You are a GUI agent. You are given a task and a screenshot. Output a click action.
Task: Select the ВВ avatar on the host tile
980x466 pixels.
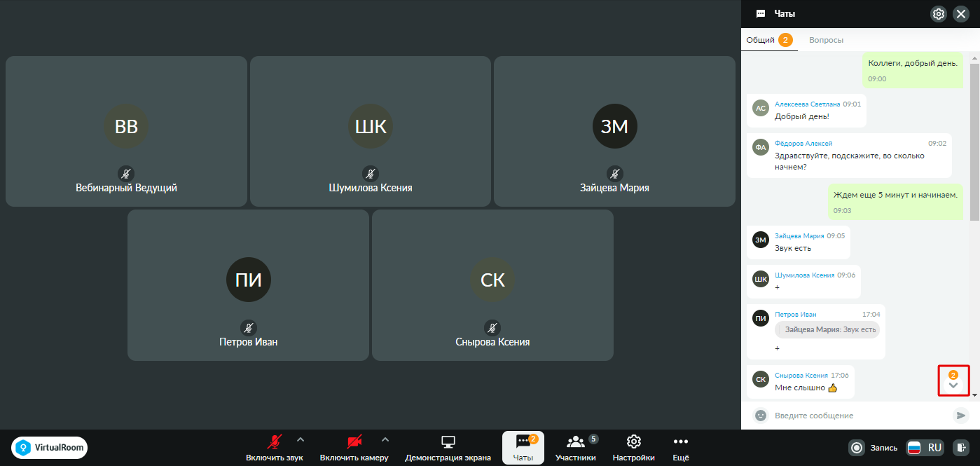pos(126,126)
